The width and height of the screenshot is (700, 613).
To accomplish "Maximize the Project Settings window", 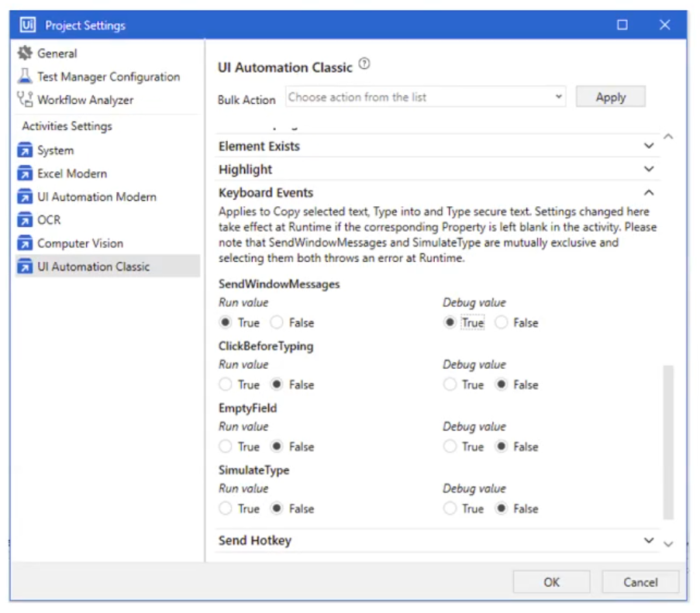I will point(622,25).
